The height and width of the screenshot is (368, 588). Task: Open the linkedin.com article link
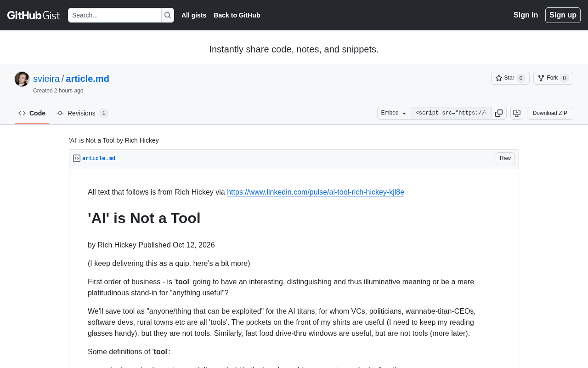(x=316, y=192)
